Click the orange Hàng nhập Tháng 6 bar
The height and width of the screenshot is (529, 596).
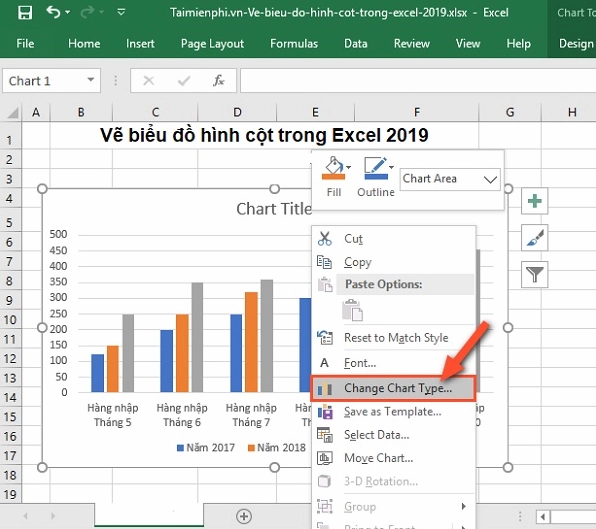pyautogui.click(x=182, y=353)
